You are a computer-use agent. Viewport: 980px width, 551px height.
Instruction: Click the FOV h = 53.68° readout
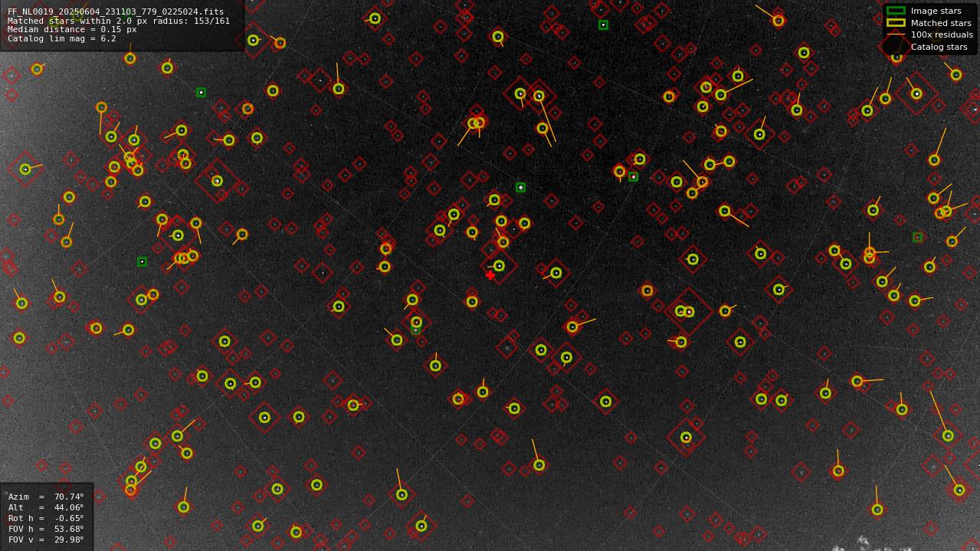(46, 529)
